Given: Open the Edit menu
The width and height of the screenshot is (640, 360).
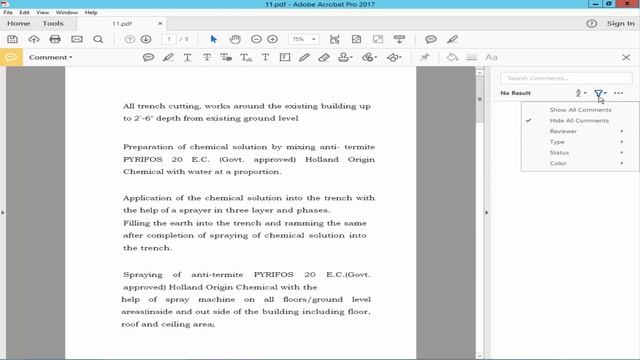Looking at the screenshot, I should [x=24, y=13].
